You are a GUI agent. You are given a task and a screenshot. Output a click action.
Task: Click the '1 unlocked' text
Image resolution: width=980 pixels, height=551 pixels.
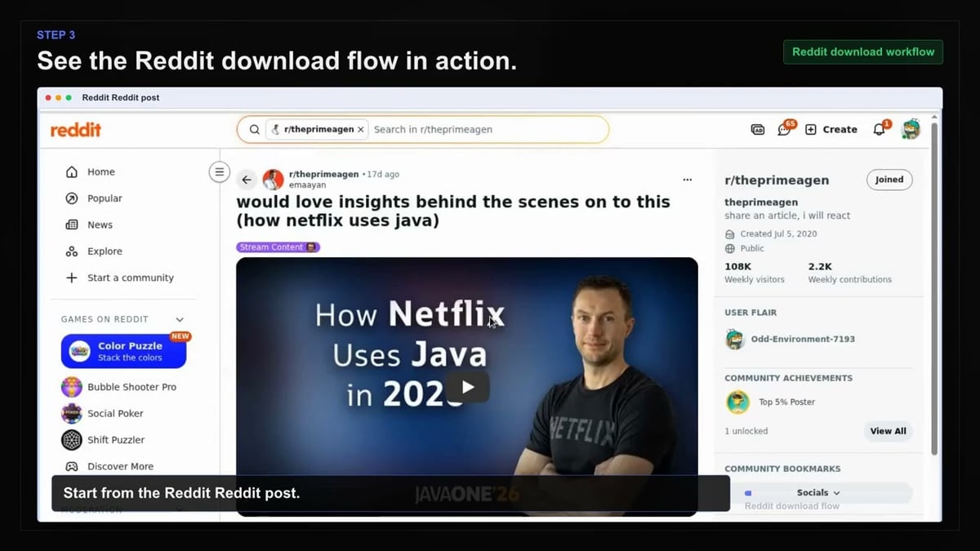click(x=746, y=431)
